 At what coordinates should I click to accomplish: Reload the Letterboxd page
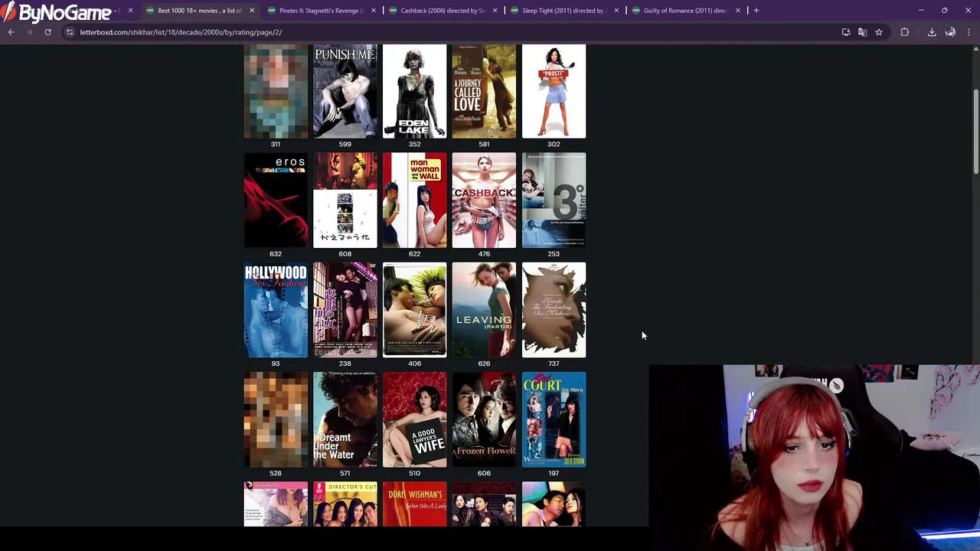pos(47,32)
